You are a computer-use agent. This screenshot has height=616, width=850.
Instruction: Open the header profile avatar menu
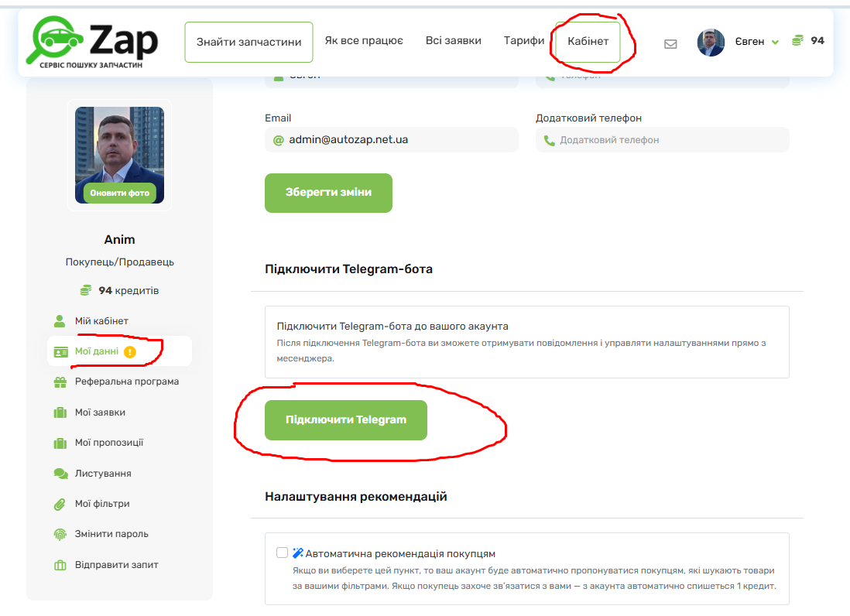pos(711,43)
